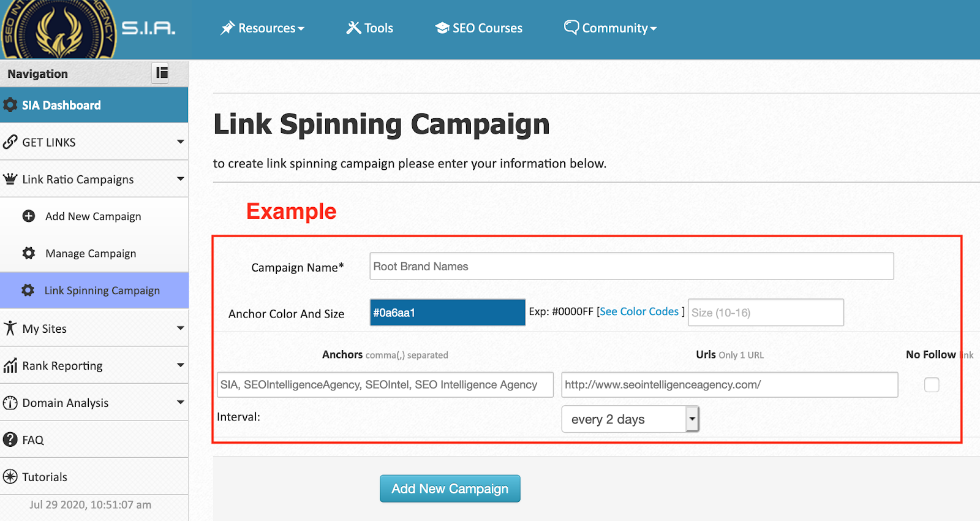Click the S.I.A. phoenix logo emblem

(x=58, y=29)
